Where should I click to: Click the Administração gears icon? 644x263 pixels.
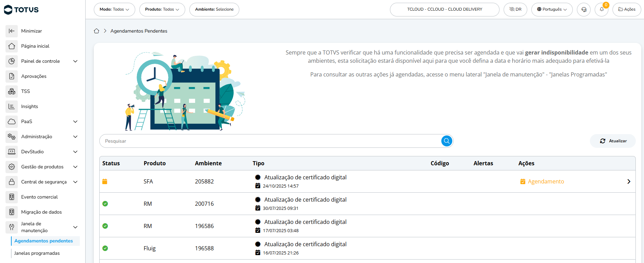(12, 136)
